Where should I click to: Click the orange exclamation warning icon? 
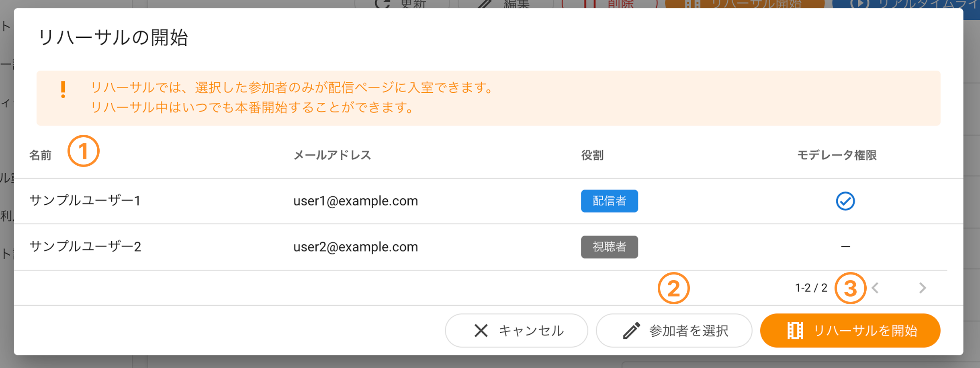point(63,90)
